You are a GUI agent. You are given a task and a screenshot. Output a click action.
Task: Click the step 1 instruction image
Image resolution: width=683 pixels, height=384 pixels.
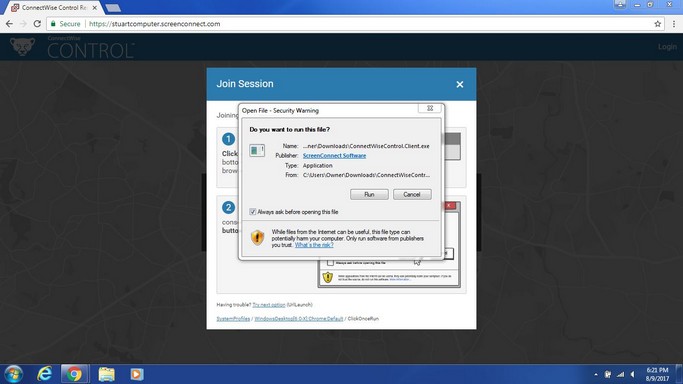pyautogui.click(x=452, y=146)
